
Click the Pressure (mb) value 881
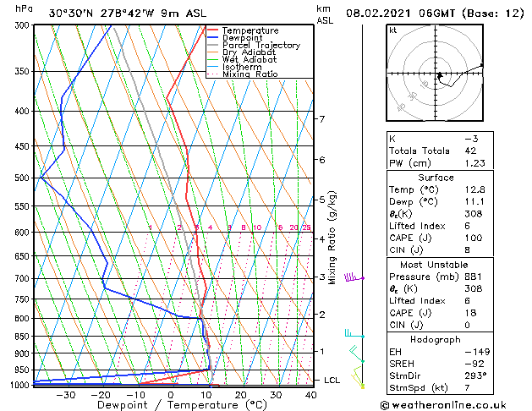coord(474,277)
